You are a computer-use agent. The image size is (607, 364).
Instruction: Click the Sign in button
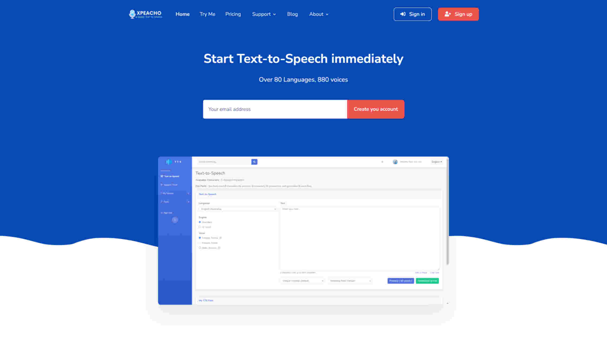pyautogui.click(x=412, y=14)
